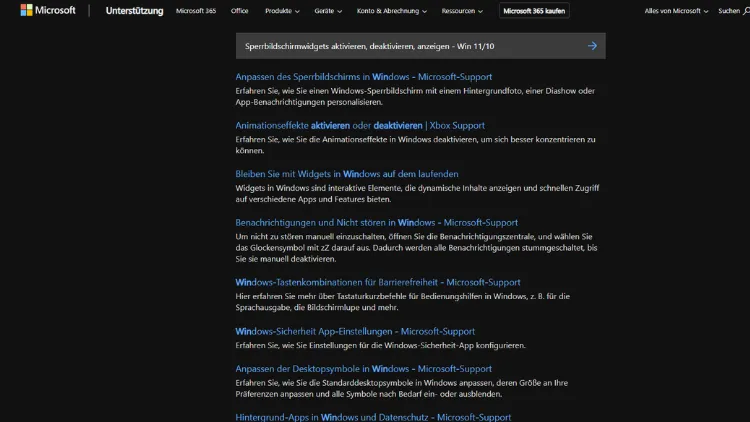
Task: Click the Microsoft 365 kaufen button
Action: 534,11
